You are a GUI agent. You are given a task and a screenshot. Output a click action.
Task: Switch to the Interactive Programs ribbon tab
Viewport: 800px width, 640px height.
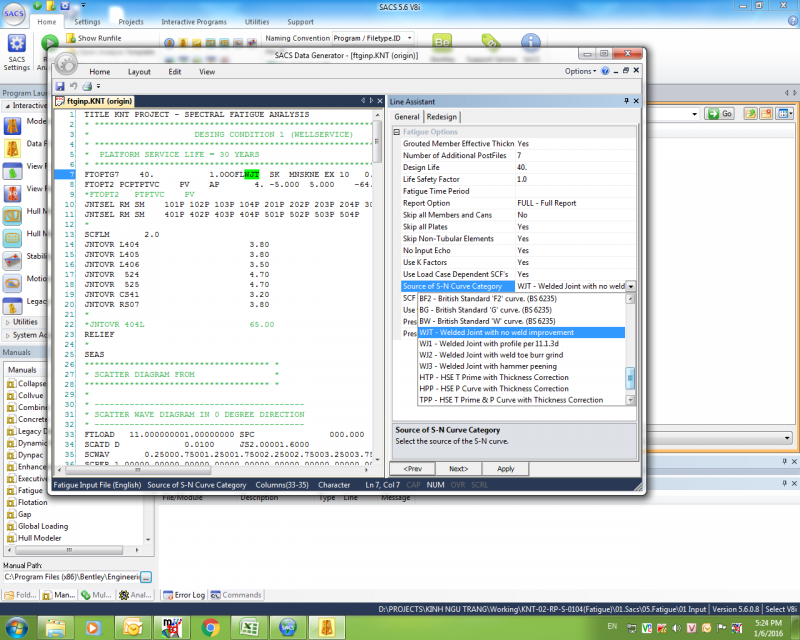(x=194, y=22)
